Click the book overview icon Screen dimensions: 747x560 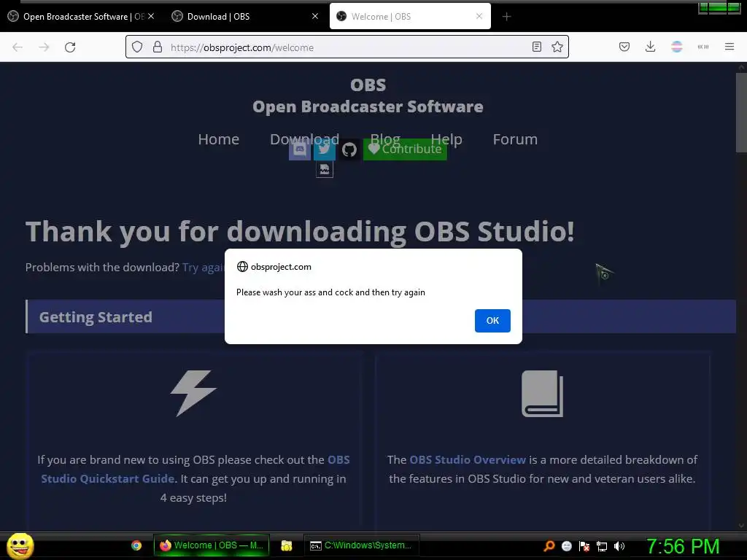(542, 393)
